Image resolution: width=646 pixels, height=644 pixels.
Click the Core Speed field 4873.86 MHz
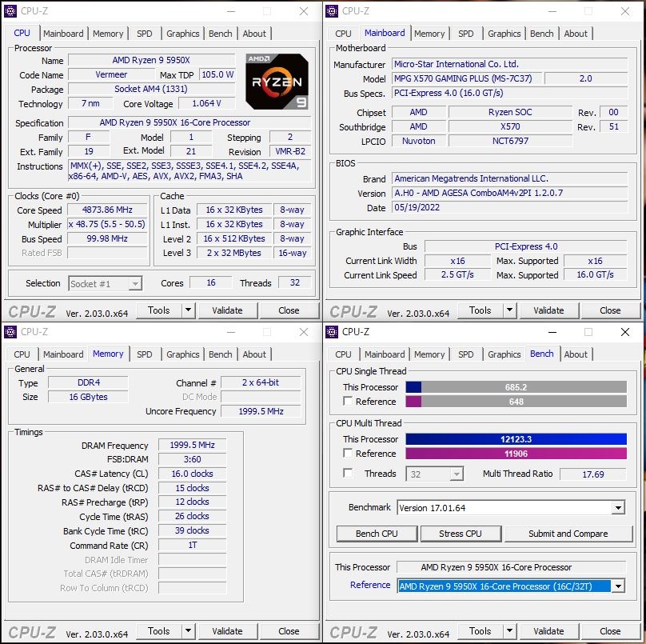click(x=107, y=210)
